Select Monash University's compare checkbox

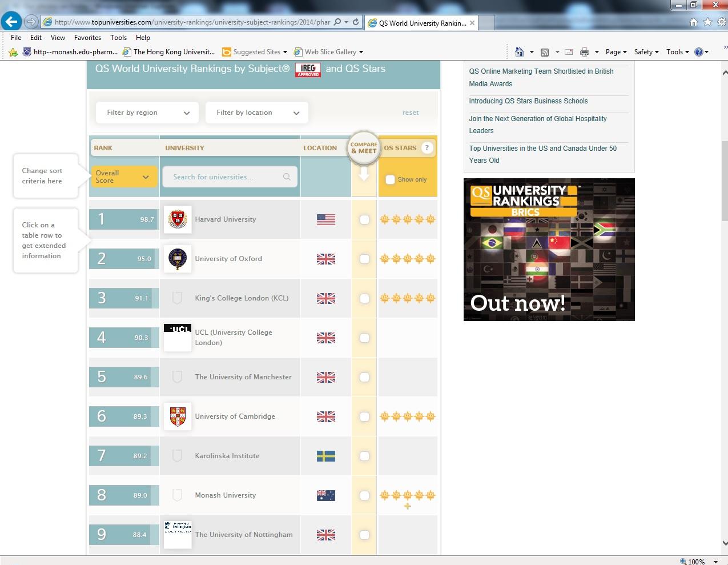pyautogui.click(x=364, y=495)
